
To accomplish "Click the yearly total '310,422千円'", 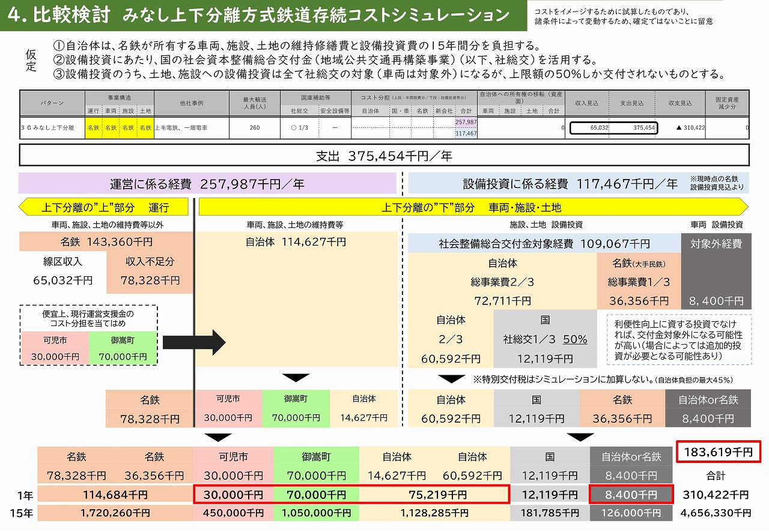I will (716, 495).
